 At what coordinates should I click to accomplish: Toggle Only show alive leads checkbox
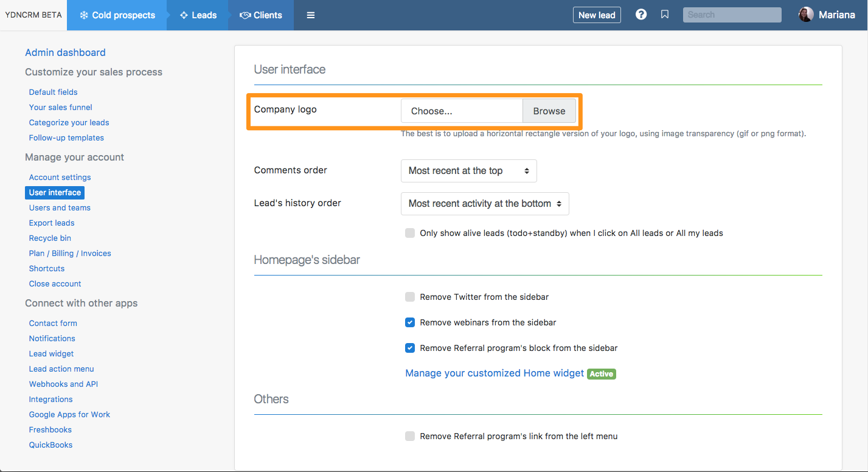click(x=410, y=233)
